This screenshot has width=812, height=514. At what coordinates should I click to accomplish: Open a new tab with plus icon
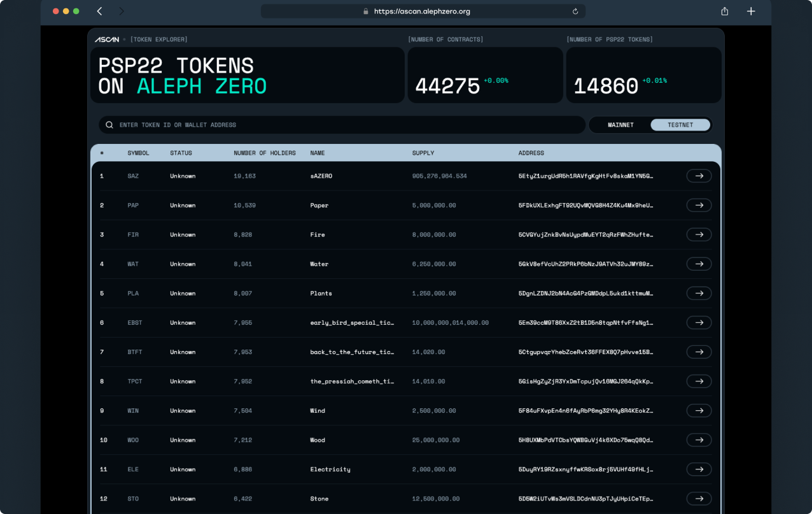[x=751, y=11]
